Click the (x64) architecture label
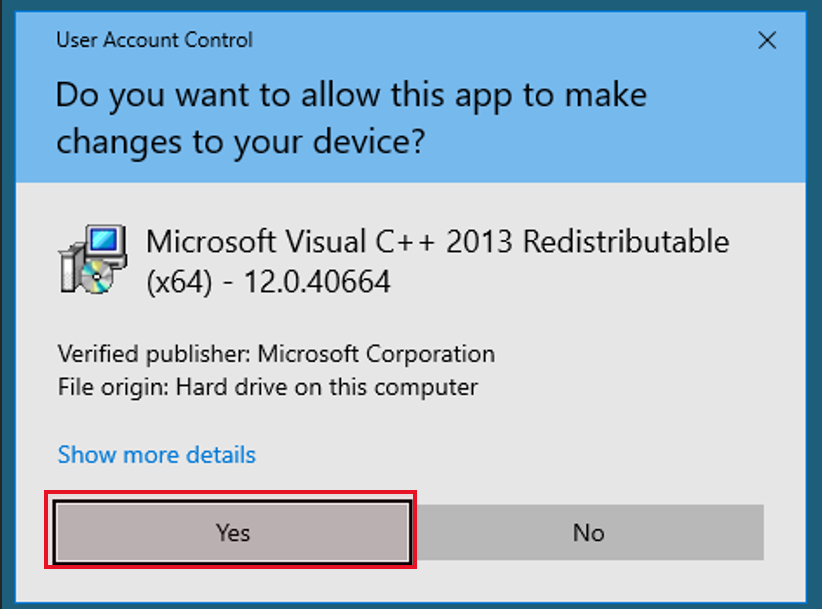Viewport: 822px width, 609px height. pyautogui.click(x=179, y=282)
